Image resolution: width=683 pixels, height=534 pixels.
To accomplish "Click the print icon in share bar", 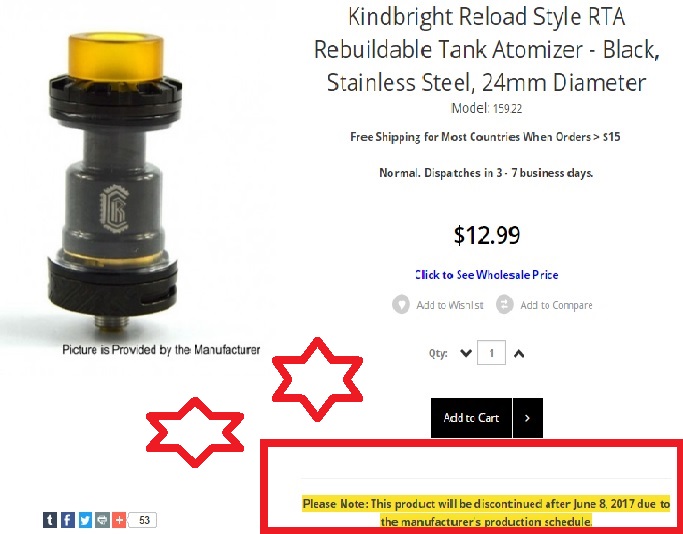I will click(102, 520).
